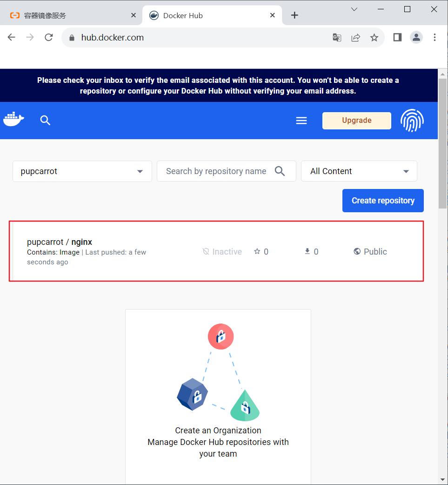
Task: Open the fingerprint account avatar
Action: point(412,121)
